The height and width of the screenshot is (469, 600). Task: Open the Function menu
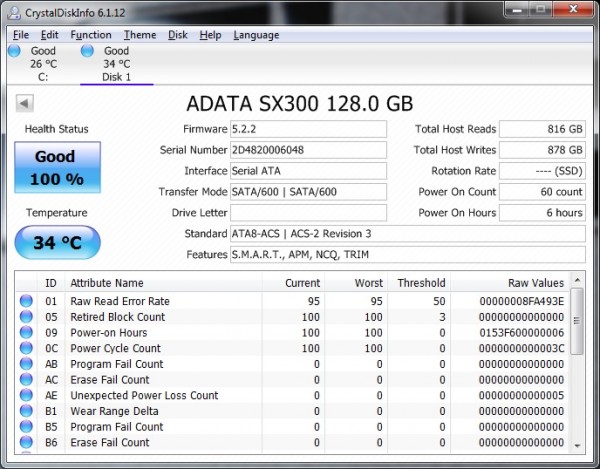point(91,35)
